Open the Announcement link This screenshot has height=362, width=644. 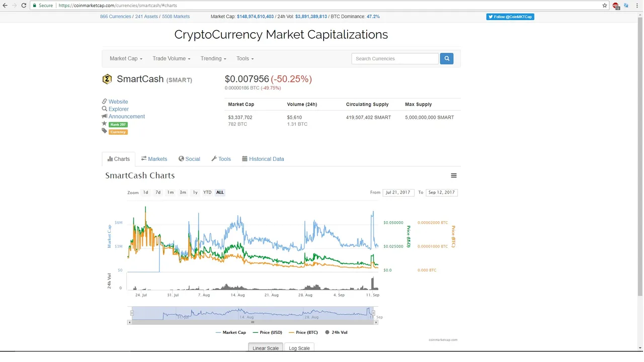tap(127, 117)
